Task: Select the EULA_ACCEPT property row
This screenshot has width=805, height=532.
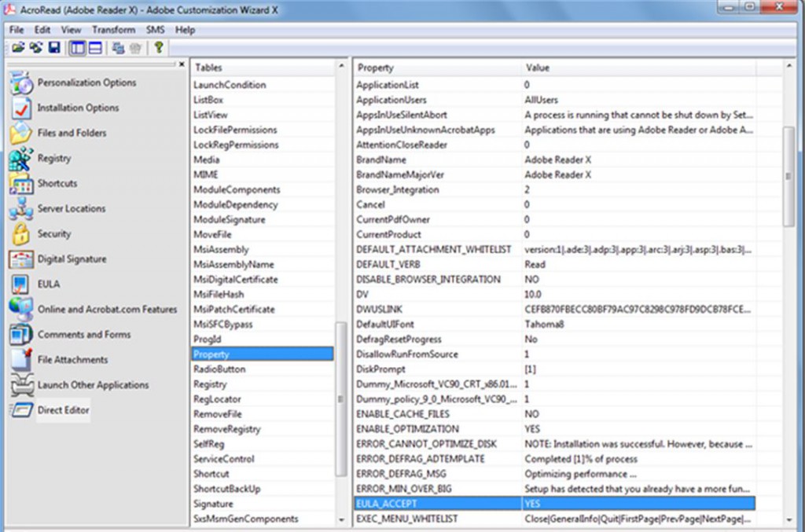Action: click(x=554, y=503)
